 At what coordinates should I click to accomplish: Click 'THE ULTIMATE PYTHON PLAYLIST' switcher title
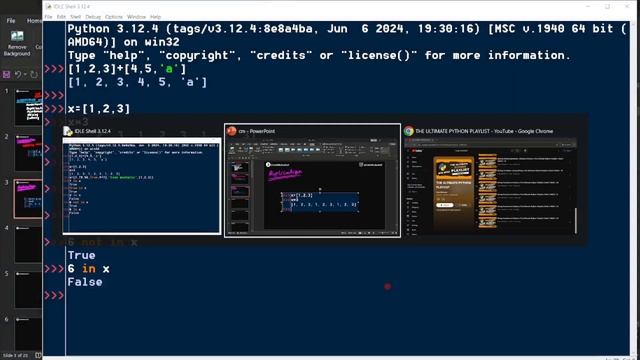pos(484,131)
